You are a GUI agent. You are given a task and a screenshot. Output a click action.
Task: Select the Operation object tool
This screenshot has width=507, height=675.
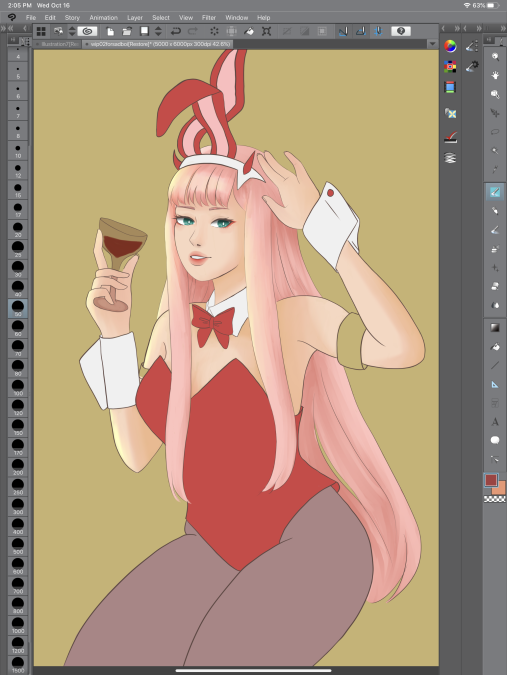[495, 94]
